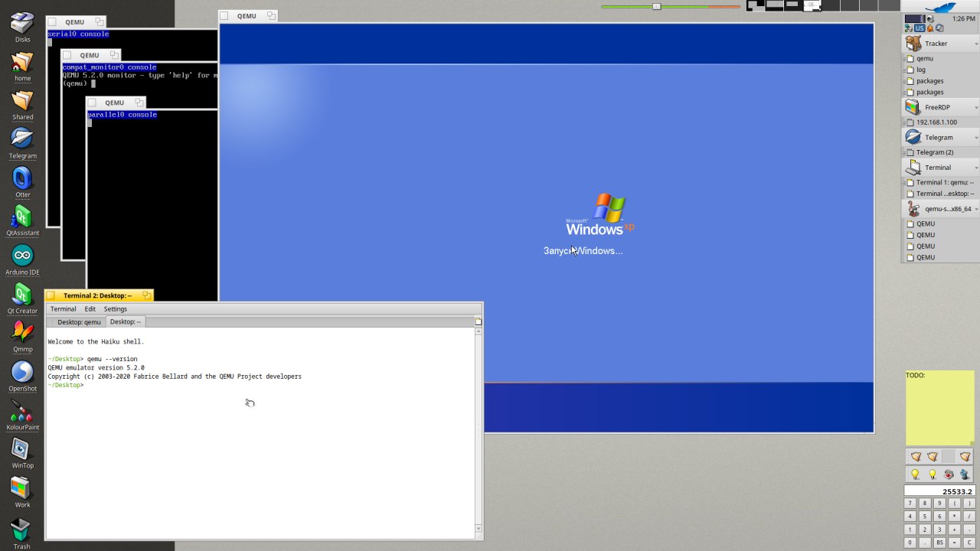Click the calculator open parenthesis button
980x551 pixels.
tap(954, 504)
